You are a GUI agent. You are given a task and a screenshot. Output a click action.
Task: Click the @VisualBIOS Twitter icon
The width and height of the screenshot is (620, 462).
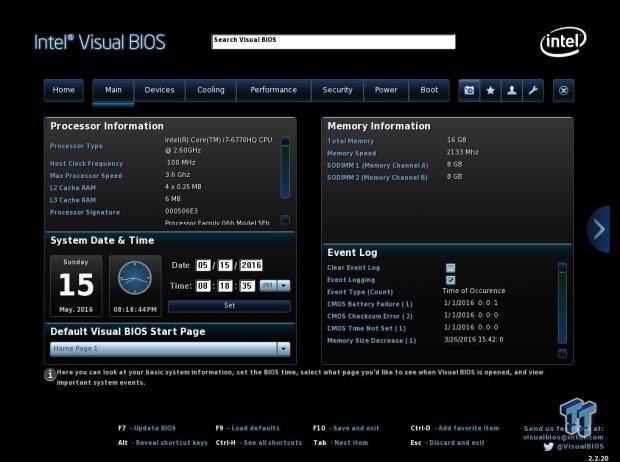pyautogui.click(x=548, y=447)
